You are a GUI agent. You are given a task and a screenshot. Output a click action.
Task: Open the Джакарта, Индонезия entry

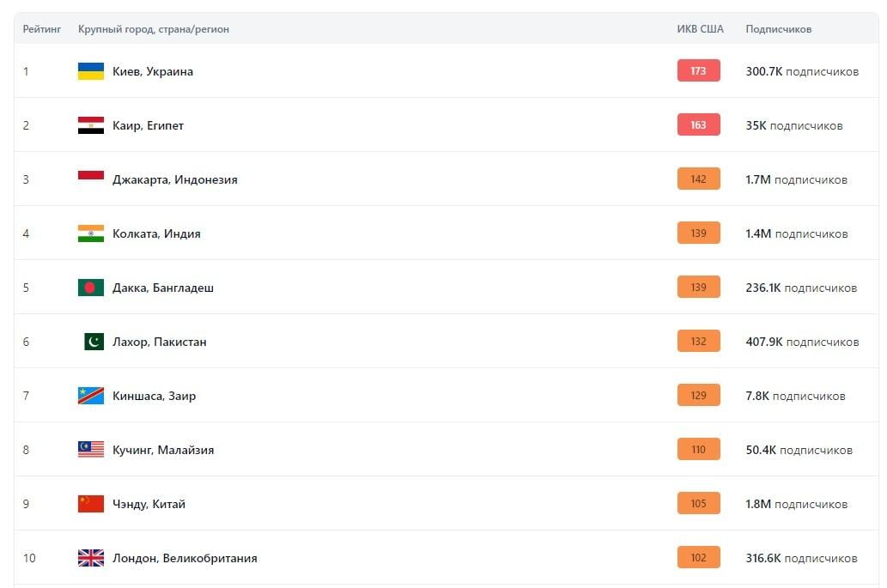coord(175,179)
